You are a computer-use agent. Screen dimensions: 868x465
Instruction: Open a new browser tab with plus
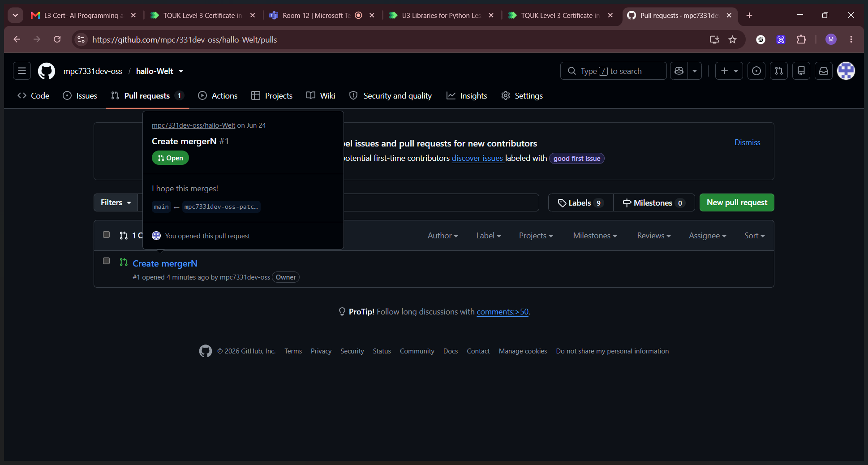tap(749, 15)
